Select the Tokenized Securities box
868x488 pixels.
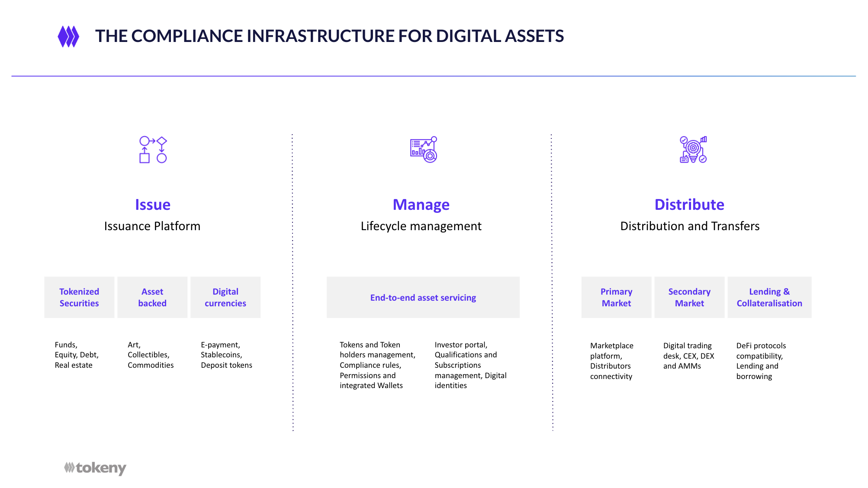79,298
